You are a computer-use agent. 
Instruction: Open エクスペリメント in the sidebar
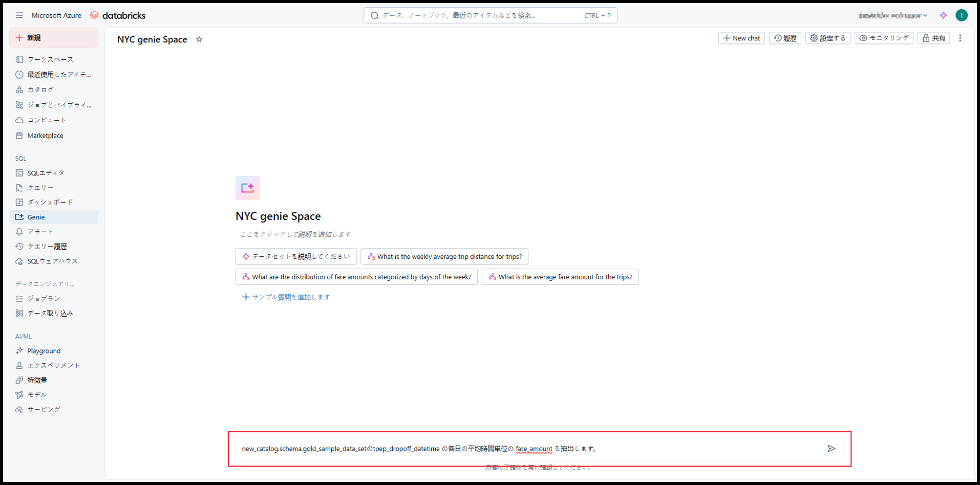click(54, 365)
